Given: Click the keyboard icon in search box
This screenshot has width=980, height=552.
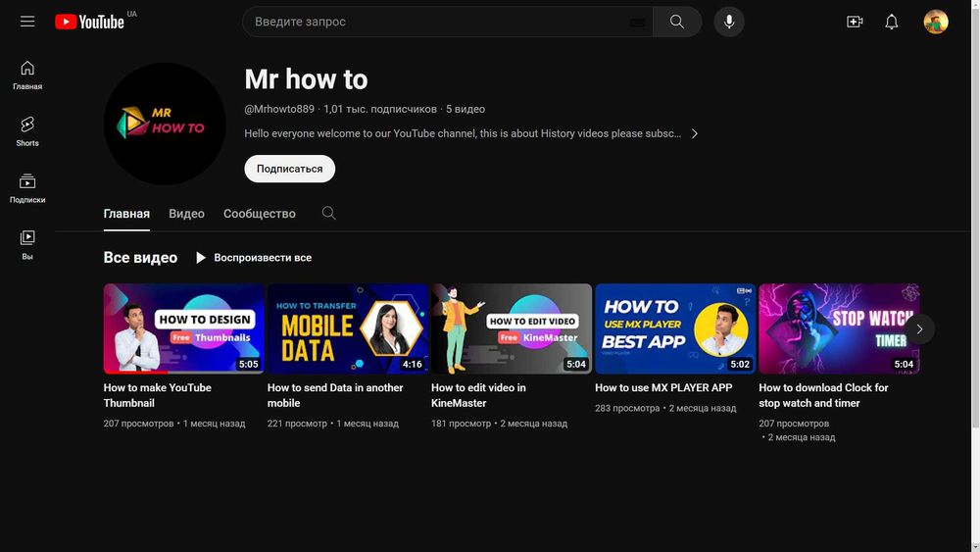Looking at the screenshot, I should point(637,23).
